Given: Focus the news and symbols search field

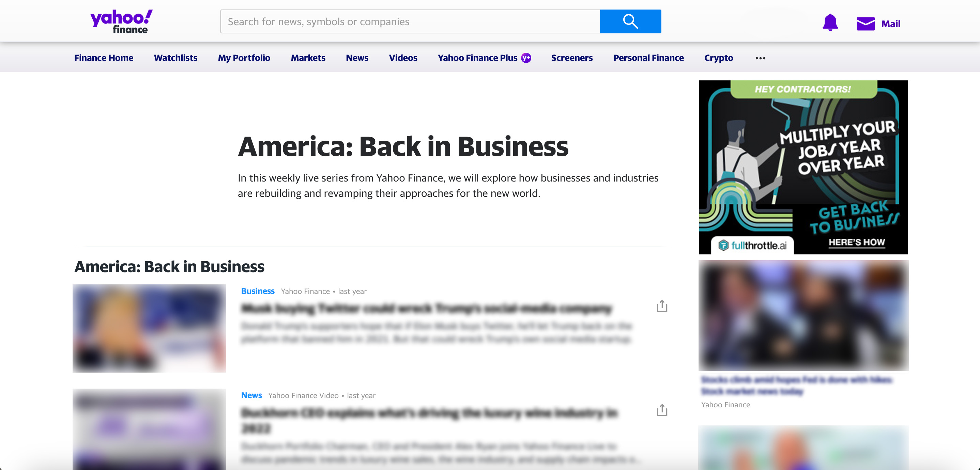Looking at the screenshot, I should (x=410, y=22).
